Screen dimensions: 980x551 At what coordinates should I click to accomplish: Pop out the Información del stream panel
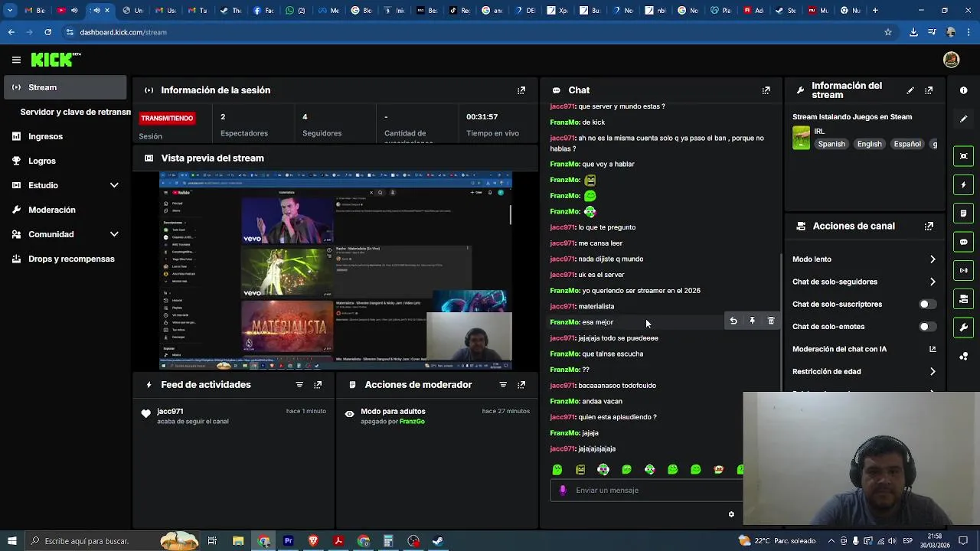[x=929, y=90]
